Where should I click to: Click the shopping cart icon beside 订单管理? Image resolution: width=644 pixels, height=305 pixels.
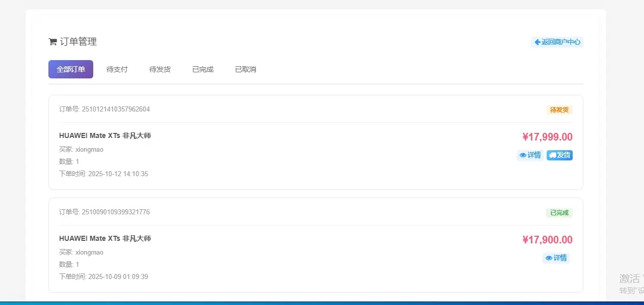click(x=52, y=42)
